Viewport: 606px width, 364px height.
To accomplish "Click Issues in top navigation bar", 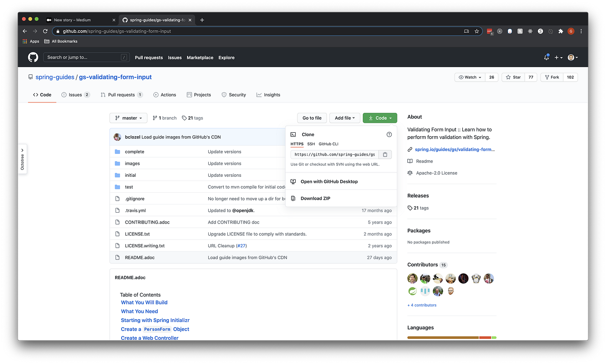I will 175,57.
